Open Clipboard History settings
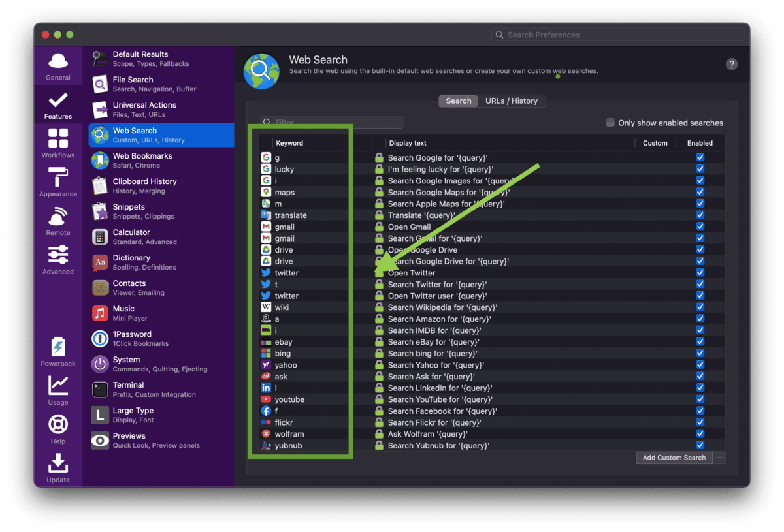The height and width of the screenshot is (532, 784). coord(161,186)
